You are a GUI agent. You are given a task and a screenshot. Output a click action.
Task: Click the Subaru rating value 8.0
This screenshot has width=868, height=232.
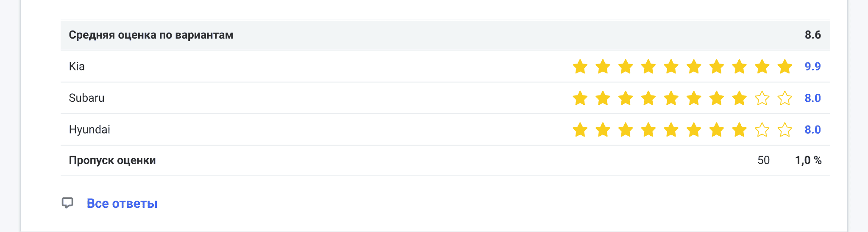point(812,98)
